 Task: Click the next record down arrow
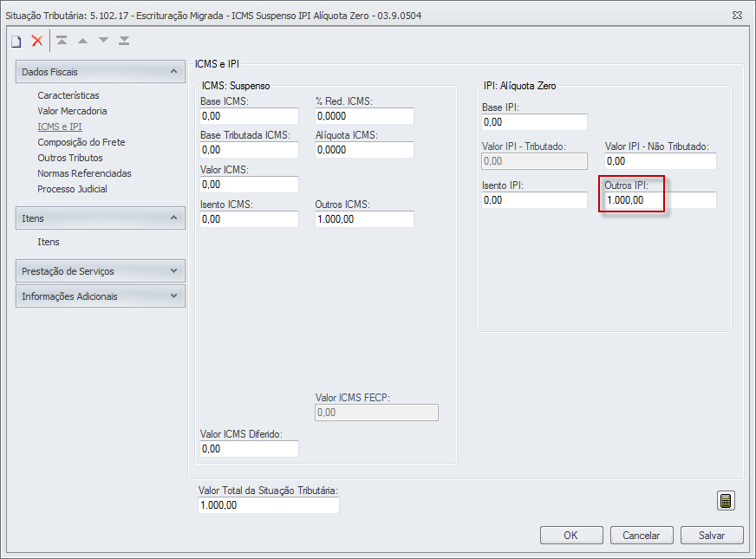click(103, 41)
